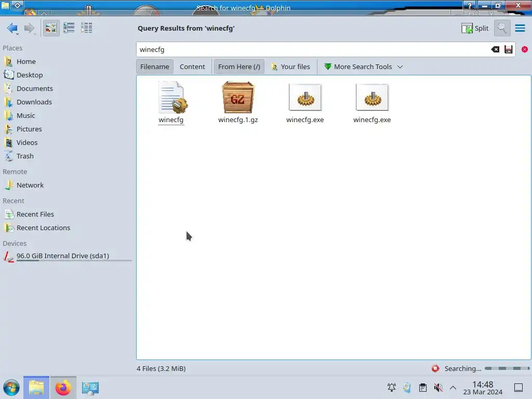
Task: Go back with the blue back arrow
Action: tap(12, 28)
